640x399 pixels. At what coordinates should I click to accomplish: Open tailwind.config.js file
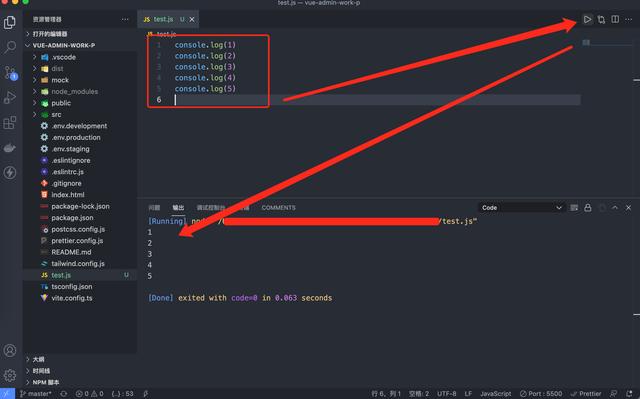pos(80,264)
